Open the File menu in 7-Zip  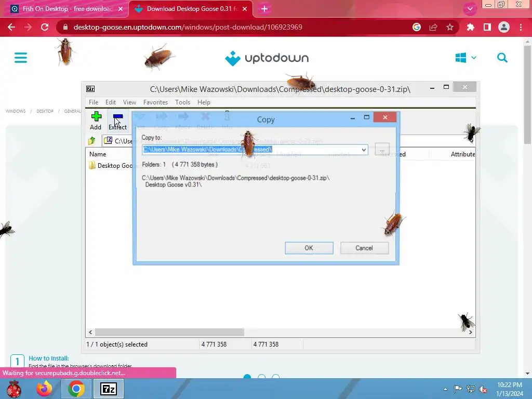tap(94, 102)
